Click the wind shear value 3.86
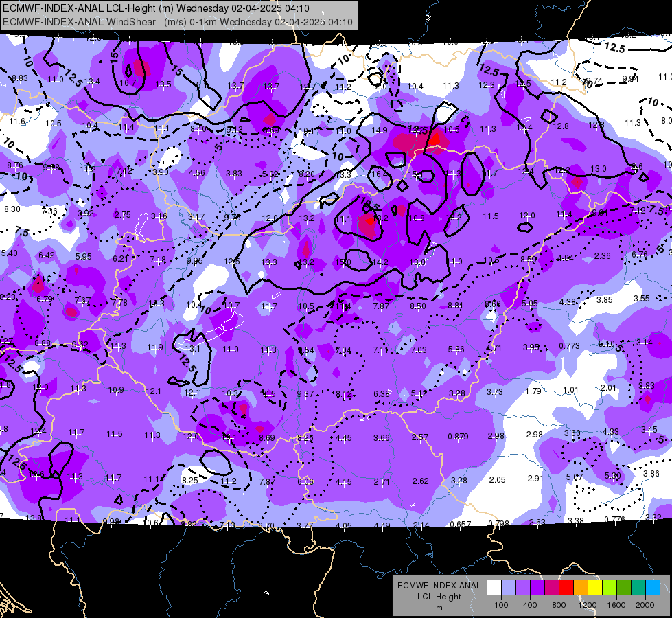672x618 pixels. click(x=651, y=474)
